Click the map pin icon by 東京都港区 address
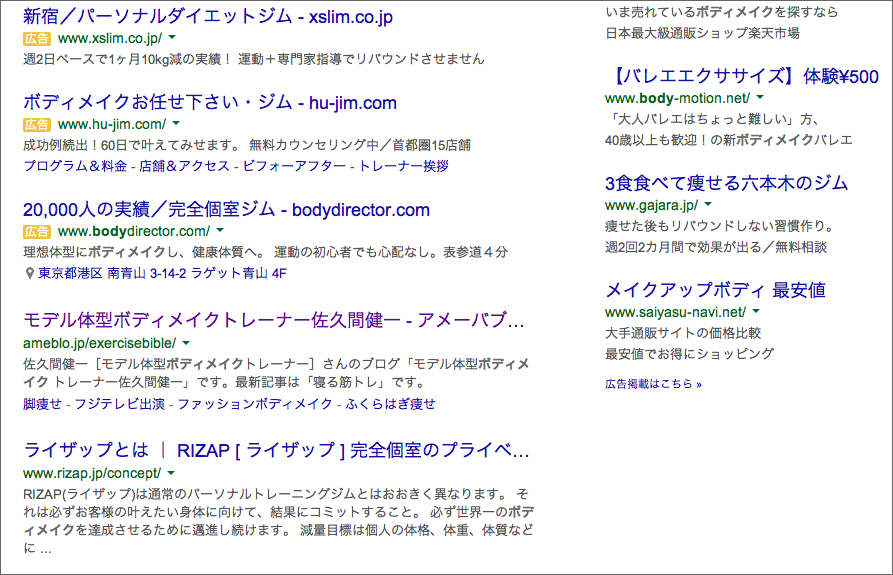893x575 pixels. 30,273
